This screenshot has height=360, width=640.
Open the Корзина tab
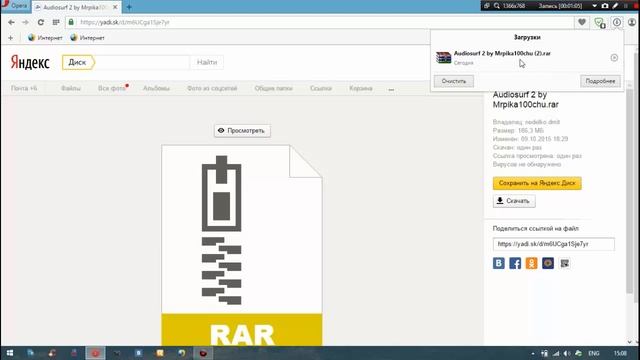point(361,88)
